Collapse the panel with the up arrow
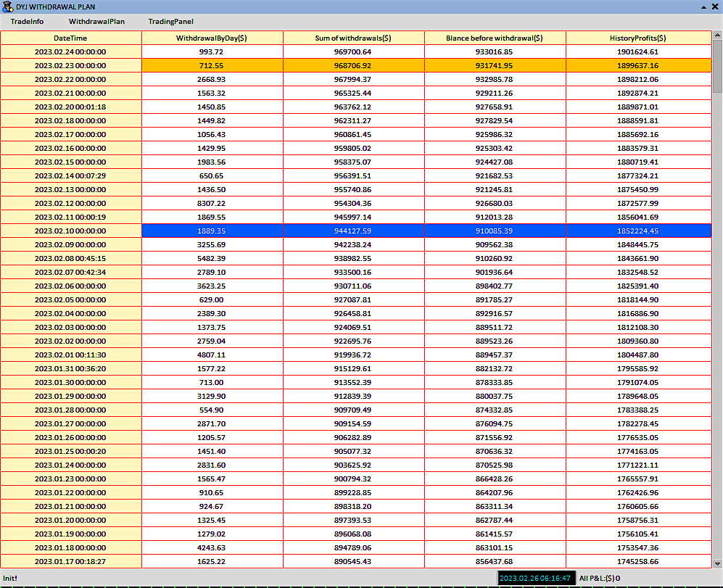This screenshot has height=588, width=723. 703,7
